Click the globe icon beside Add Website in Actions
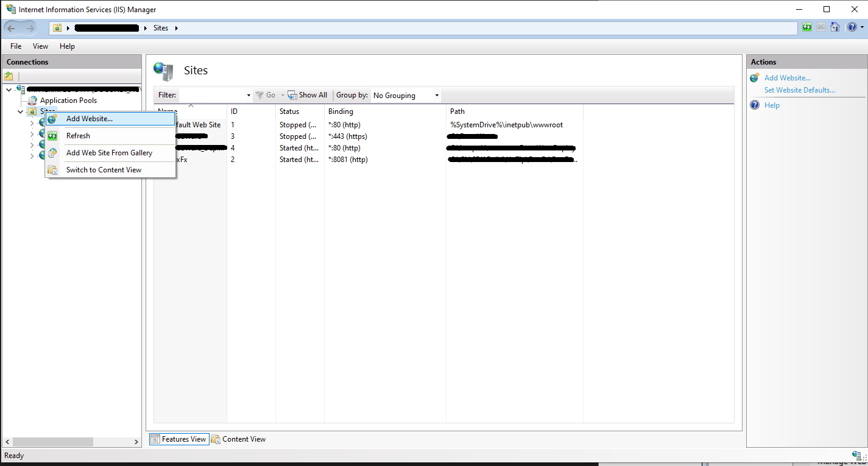Image resolution: width=868 pixels, height=466 pixels. [755, 78]
